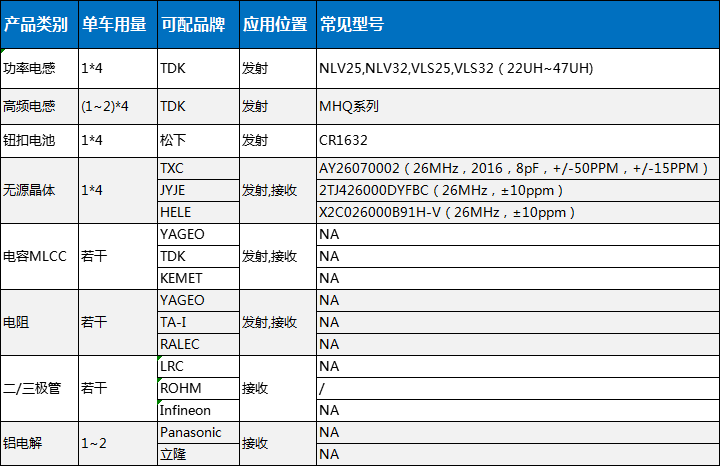The image size is (720, 467).
Task: Click 若干 in the 电阻 row
Action: pyautogui.click(x=118, y=322)
